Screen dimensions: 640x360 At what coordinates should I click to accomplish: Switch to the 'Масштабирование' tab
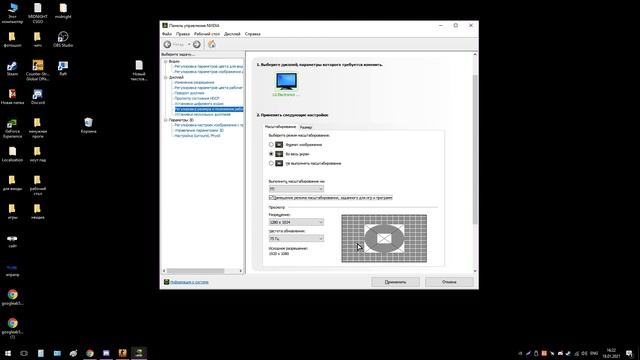[280, 127]
